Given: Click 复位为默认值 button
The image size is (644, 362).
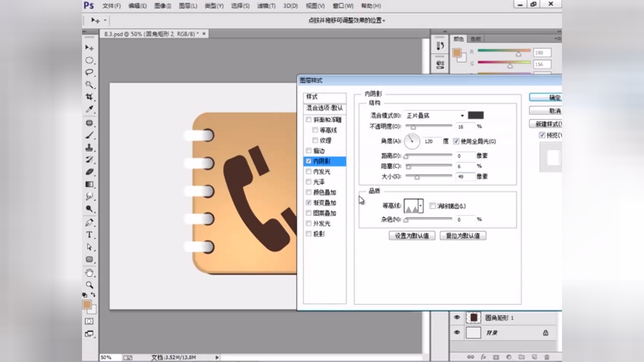Looking at the screenshot, I should tap(463, 235).
